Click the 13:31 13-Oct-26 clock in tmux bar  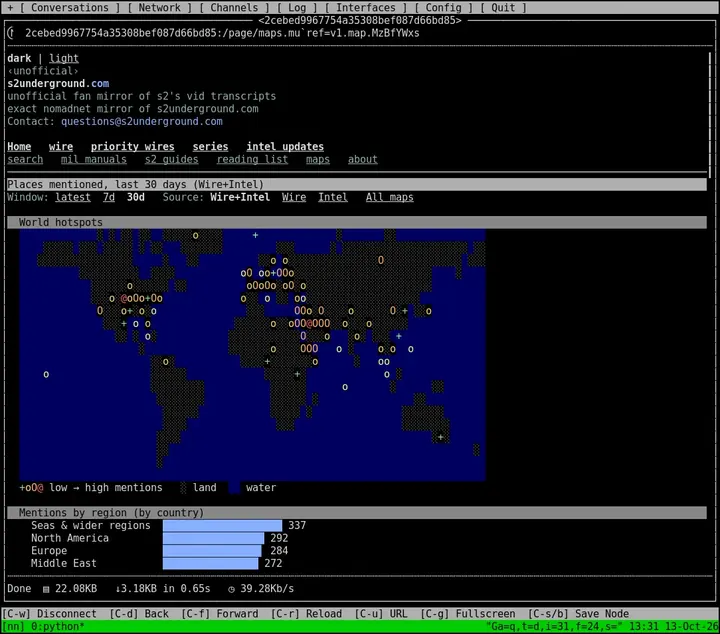pos(674,627)
